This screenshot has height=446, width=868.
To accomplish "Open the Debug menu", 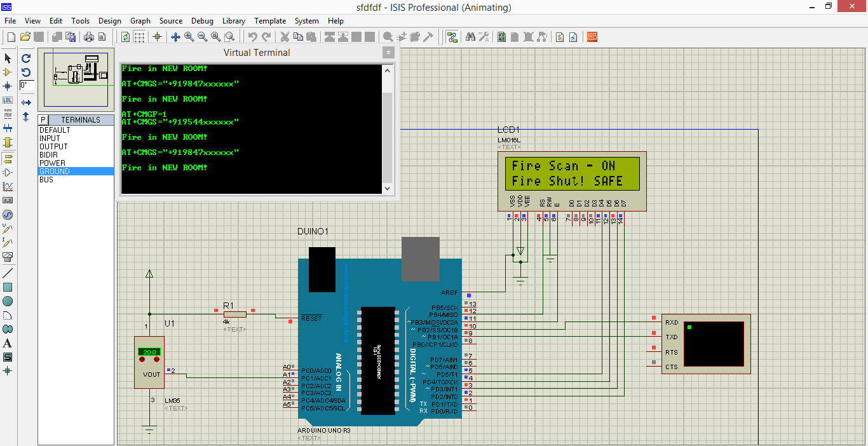I will (x=202, y=20).
